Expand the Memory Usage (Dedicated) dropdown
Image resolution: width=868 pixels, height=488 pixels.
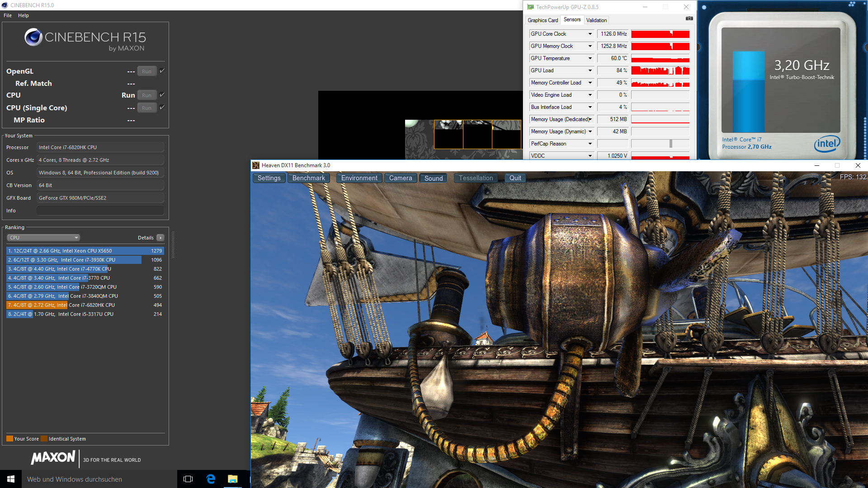coord(590,119)
